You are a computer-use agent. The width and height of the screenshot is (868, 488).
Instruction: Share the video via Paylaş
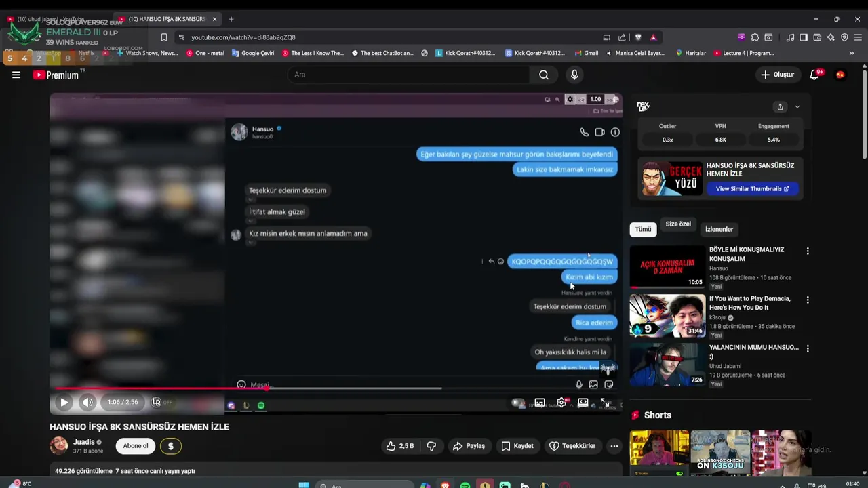(469, 446)
